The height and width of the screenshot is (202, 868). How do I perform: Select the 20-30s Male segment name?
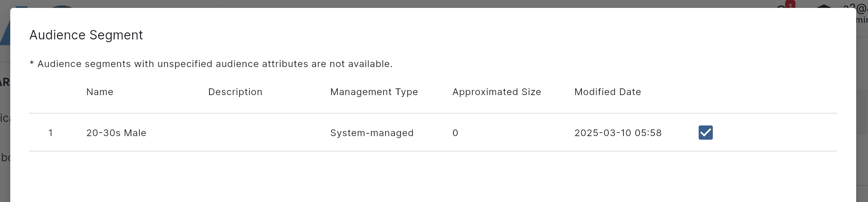(116, 133)
